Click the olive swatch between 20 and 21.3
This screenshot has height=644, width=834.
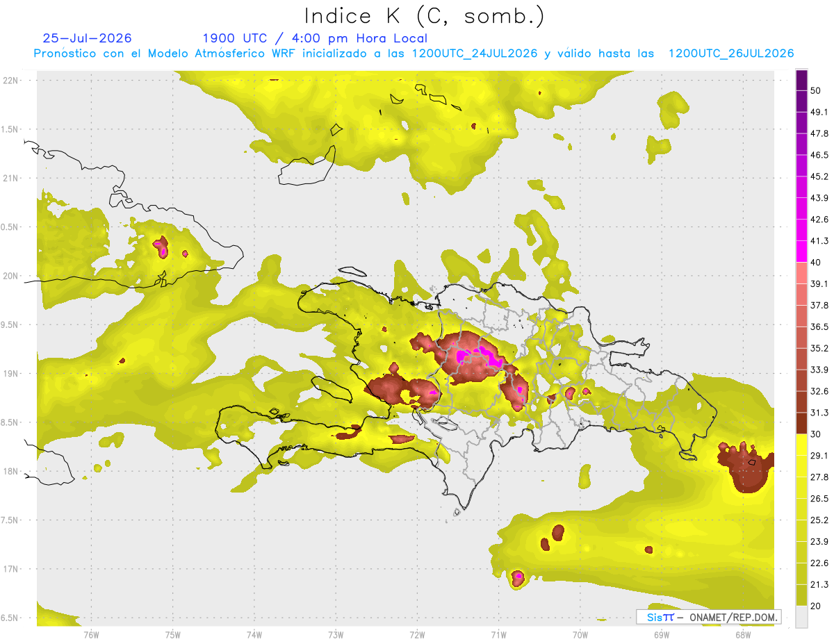pyautogui.click(x=801, y=595)
